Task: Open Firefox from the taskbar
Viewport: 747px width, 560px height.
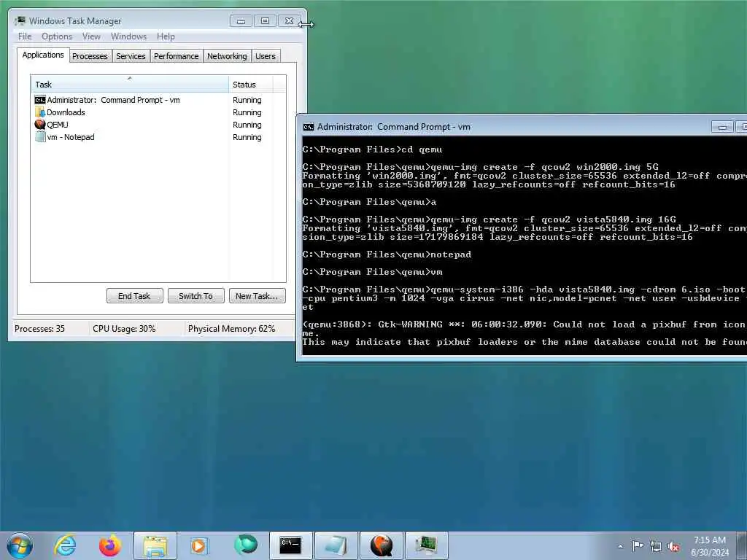Action: tap(110, 545)
